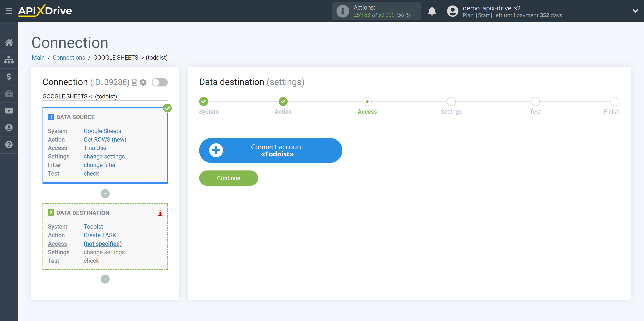Viewport: 644px width, 321px height.
Task: Click the Access step progress indicator
Action: 367,101
